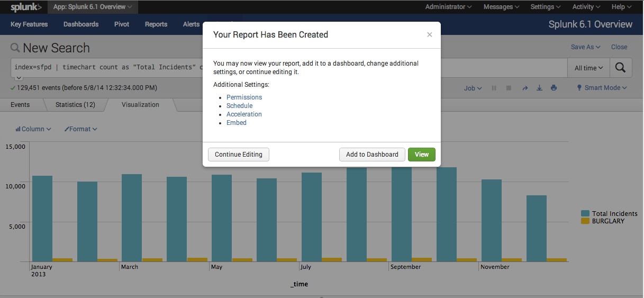
Task: Click the _time axis label
Action: (x=299, y=284)
